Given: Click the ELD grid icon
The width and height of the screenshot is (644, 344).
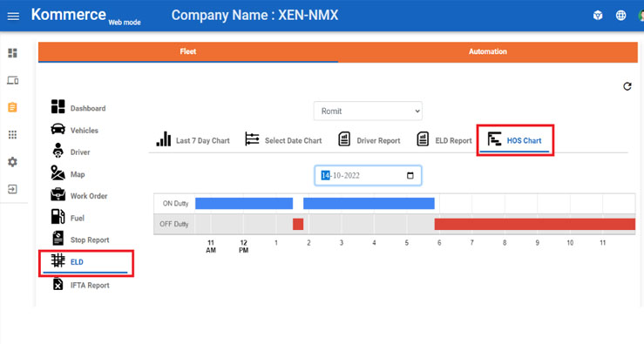Looking at the screenshot, I should pos(58,260).
